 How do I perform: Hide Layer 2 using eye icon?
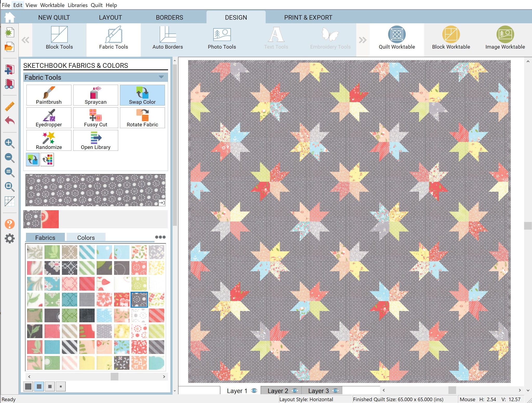tap(295, 391)
